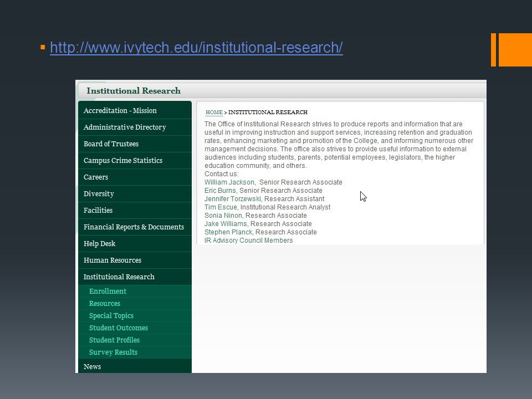Image resolution: width=532 pixels, height=399 pixels.
Task: Follow the HOME breadcrumb link
Action: [214, 112]
